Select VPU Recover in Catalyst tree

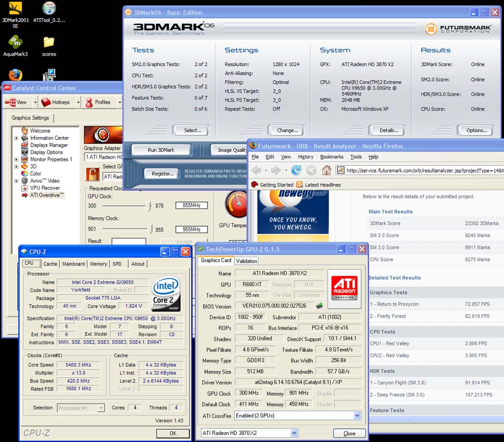45,188
